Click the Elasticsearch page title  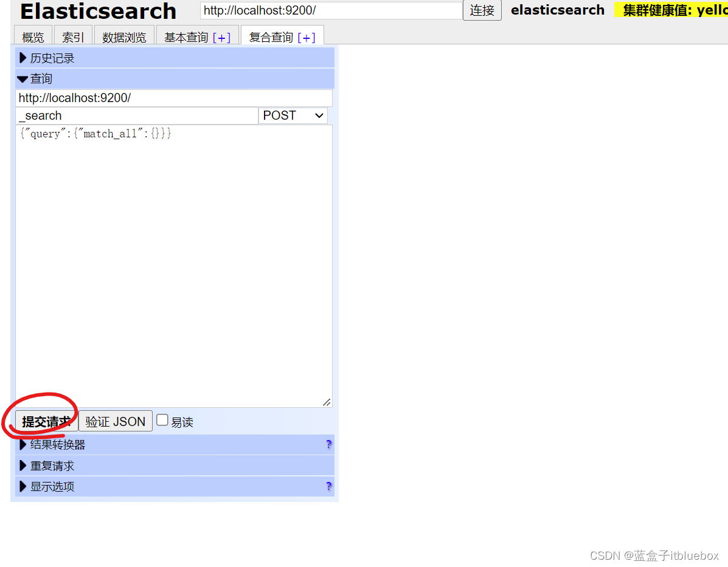tap(98, 11)
